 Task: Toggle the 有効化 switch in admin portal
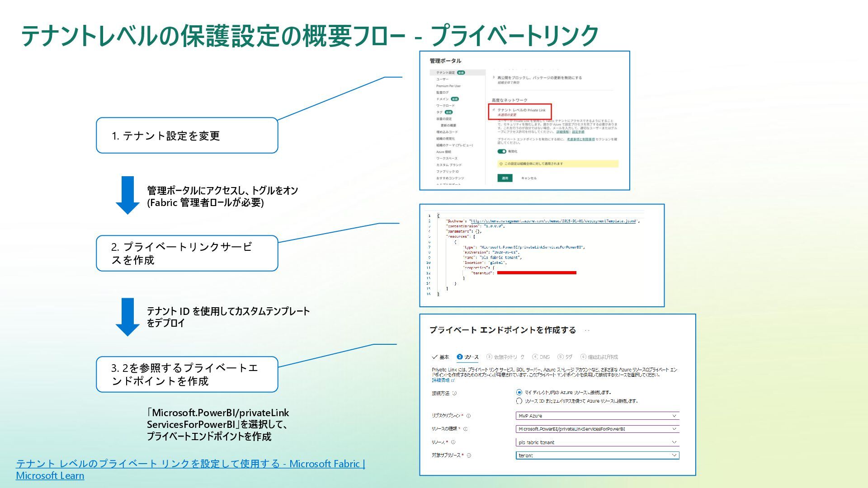tap(502, 151)
